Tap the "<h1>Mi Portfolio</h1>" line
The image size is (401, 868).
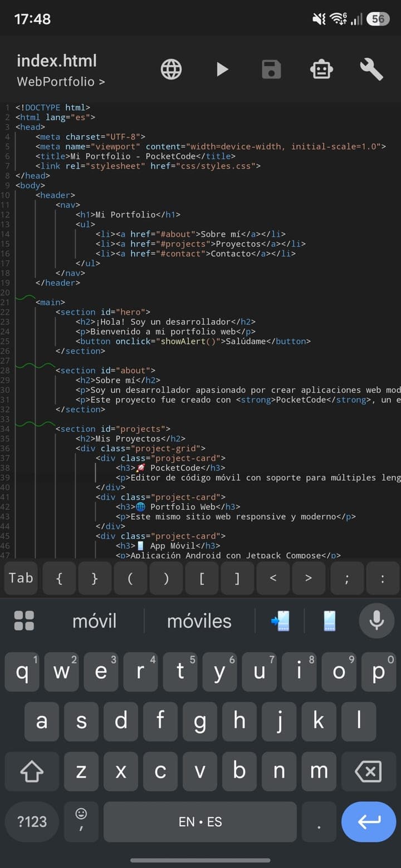pyautogui.click(x=128, y=215)
